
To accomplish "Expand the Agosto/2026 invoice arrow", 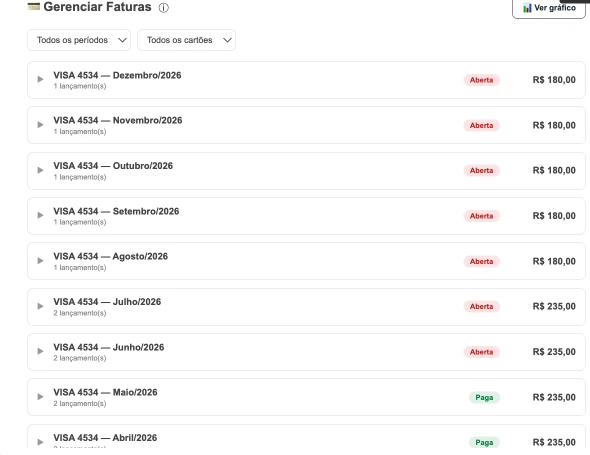I will coord(40,260).
